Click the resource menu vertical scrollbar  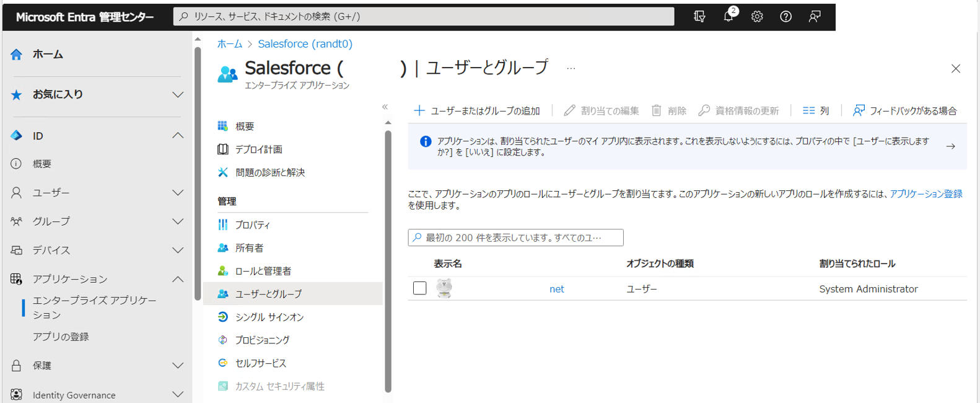388,260
